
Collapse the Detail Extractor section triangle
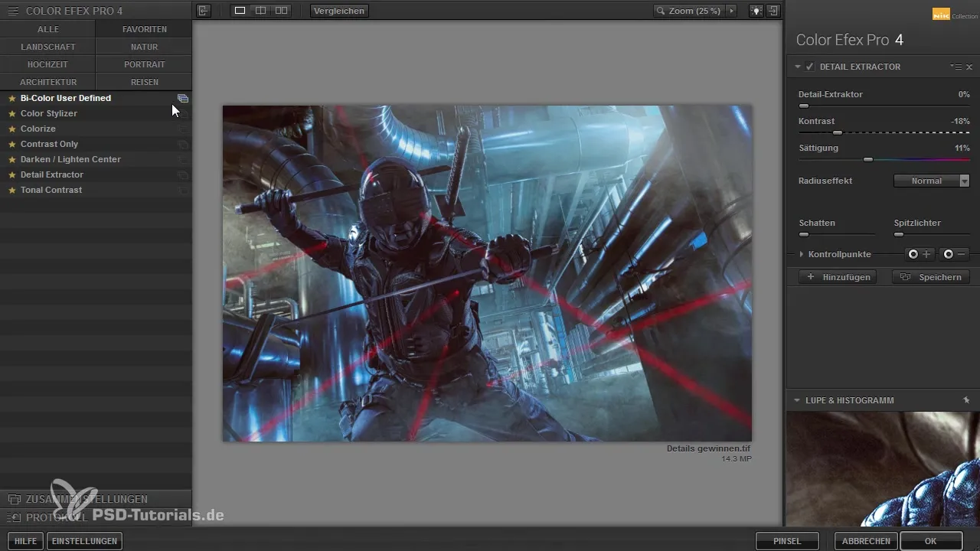[797, 67]
